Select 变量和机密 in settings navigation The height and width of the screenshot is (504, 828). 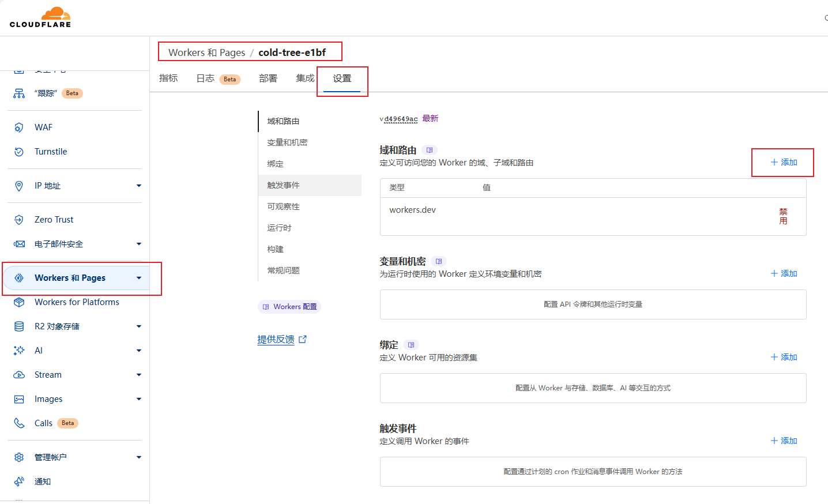coord(287,142)
